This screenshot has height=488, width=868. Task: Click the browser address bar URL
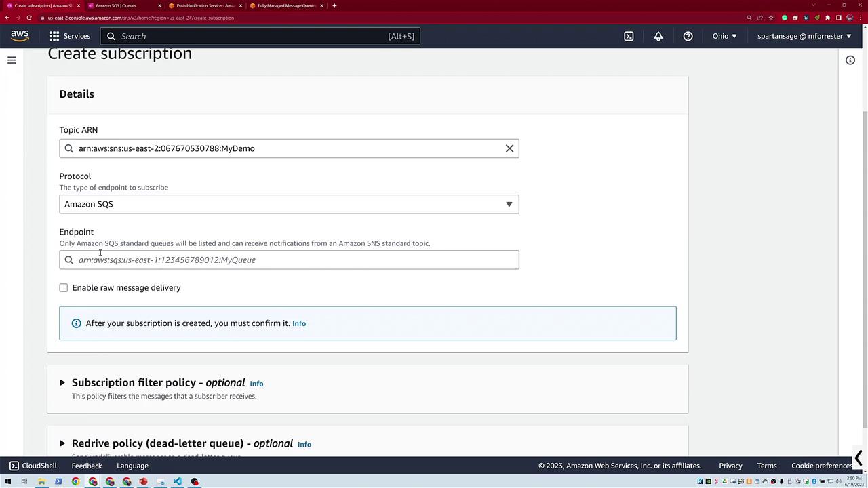click(x=141, y=18)
